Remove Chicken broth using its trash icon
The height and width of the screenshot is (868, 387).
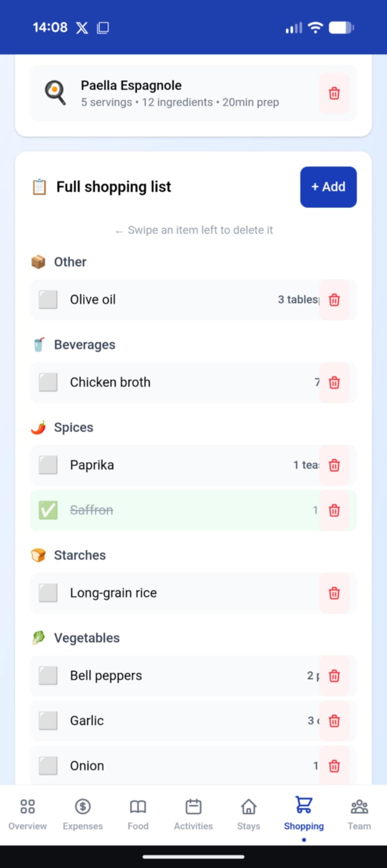point(334,382)
